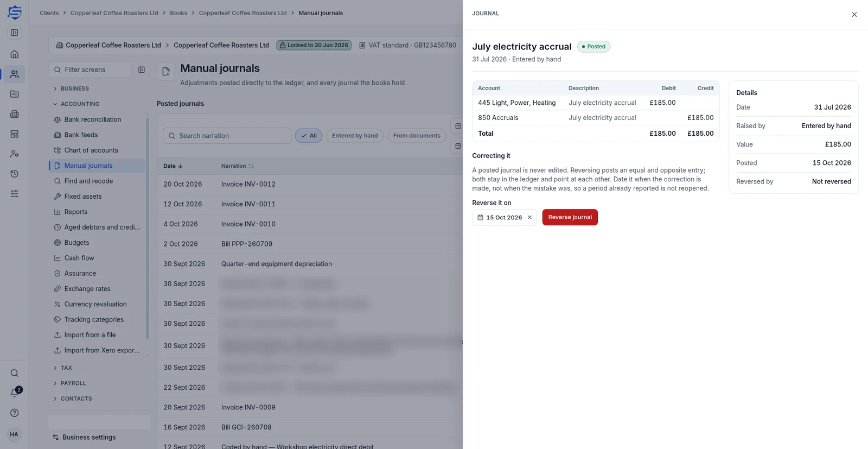Open the user-with-gear icon in rail
The width and height of the screenshot is (868, 449).
pos(15,154)
